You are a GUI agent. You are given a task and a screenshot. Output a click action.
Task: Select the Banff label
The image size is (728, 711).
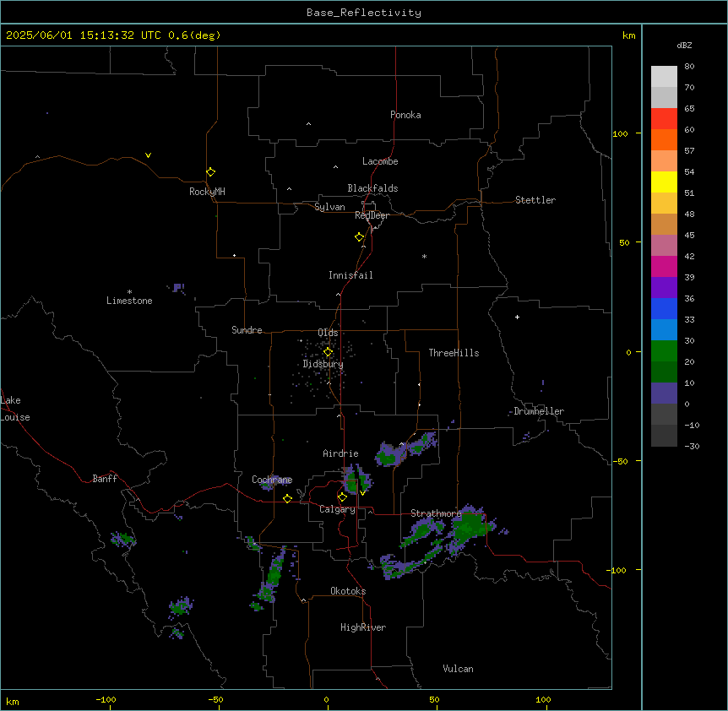[x=105, y=479]
